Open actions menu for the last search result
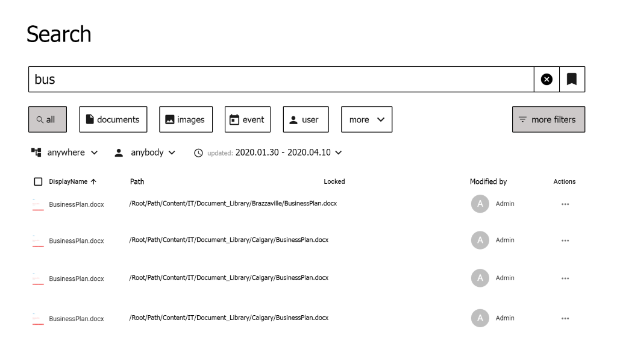This screenshot has height=364, width=617. click(x=565, y=318)
